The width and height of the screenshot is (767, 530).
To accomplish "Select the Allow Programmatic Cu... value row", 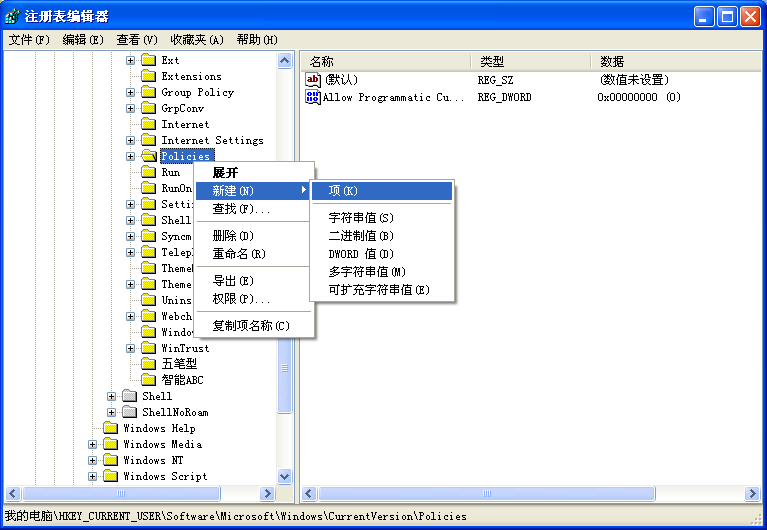I will (493, 97).
